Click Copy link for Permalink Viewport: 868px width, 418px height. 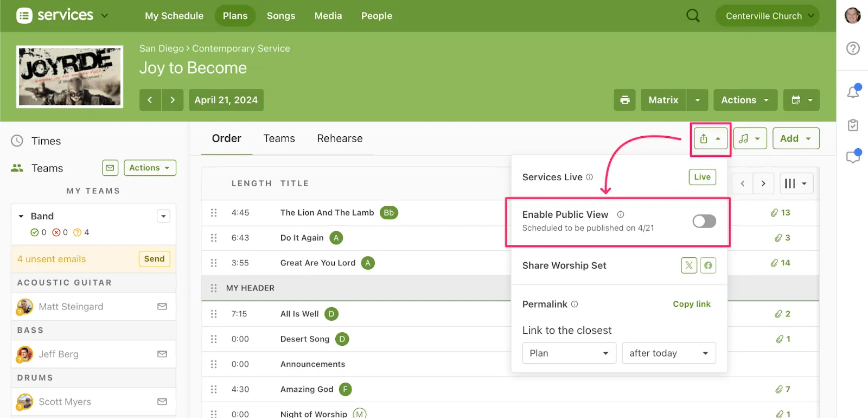coord(691,304)
